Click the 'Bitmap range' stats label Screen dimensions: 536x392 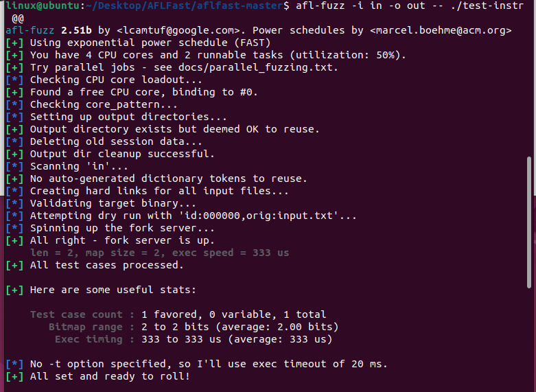coord(86,327)
